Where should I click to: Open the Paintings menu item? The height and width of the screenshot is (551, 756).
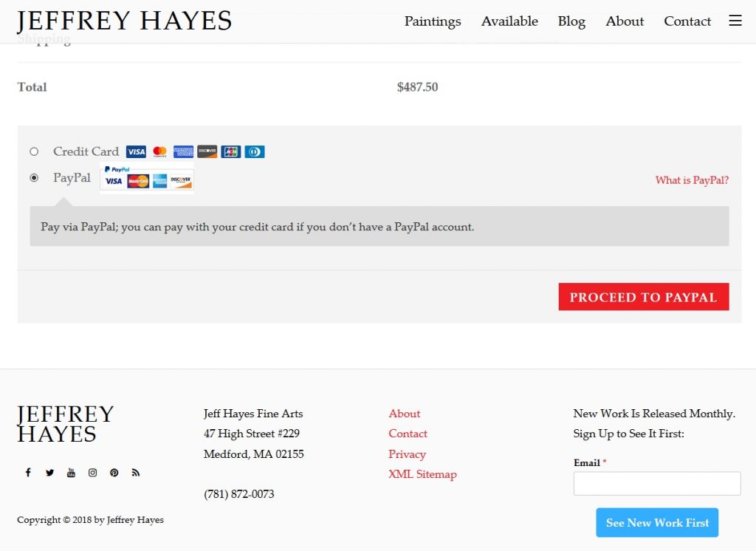pos(432,21)
